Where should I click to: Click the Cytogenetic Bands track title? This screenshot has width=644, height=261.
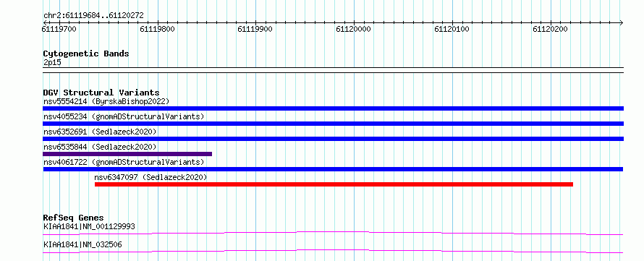point(86,54)
